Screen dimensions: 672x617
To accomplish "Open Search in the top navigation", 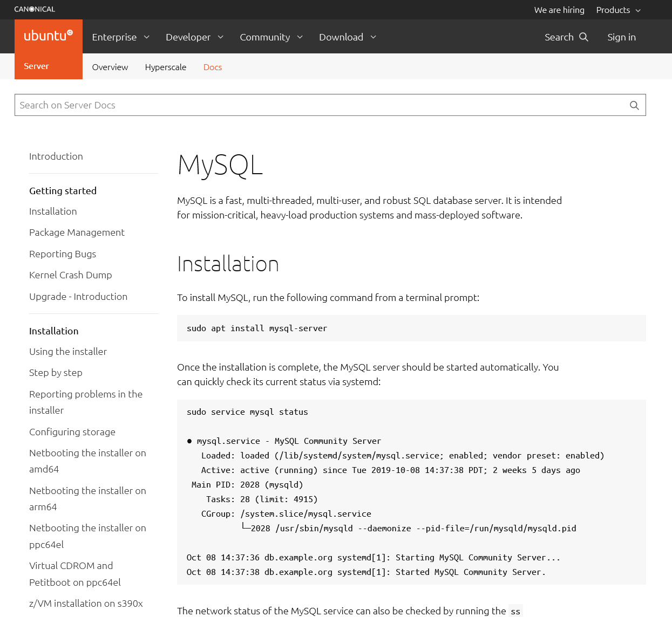I will pyautogui.click(x=566, y=37).
